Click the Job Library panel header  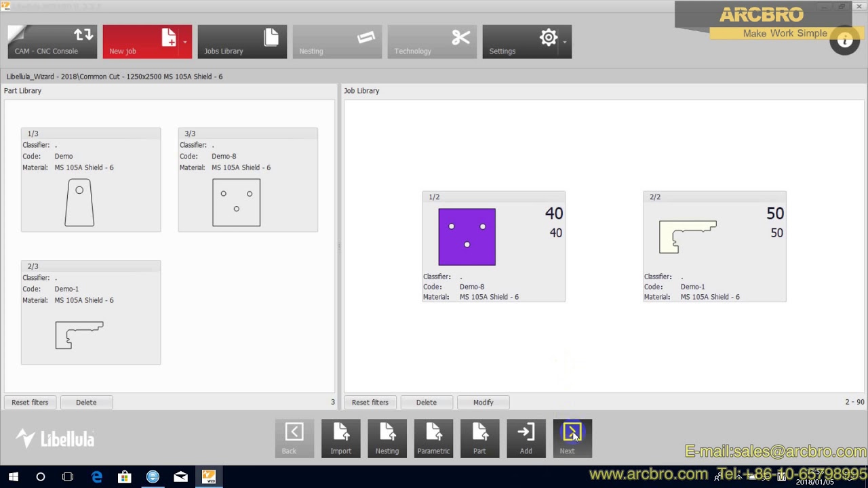pyautogui.click(x=361, y=91)
